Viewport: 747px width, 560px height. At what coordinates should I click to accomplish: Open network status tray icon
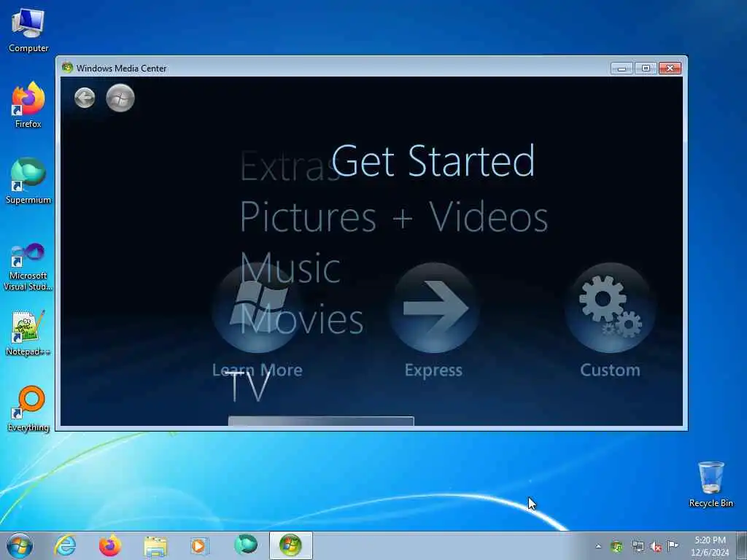[638, 547]
